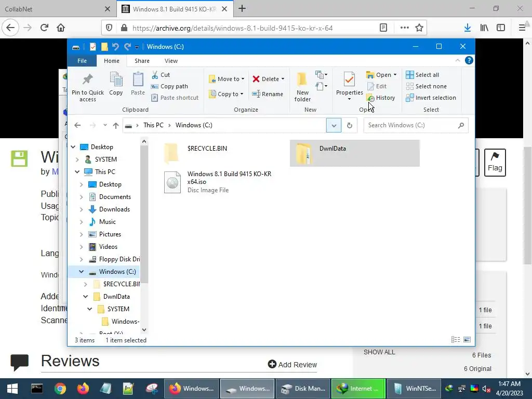Switch to the CollabNet browser tab
The image size is (532, 399).
58,9
